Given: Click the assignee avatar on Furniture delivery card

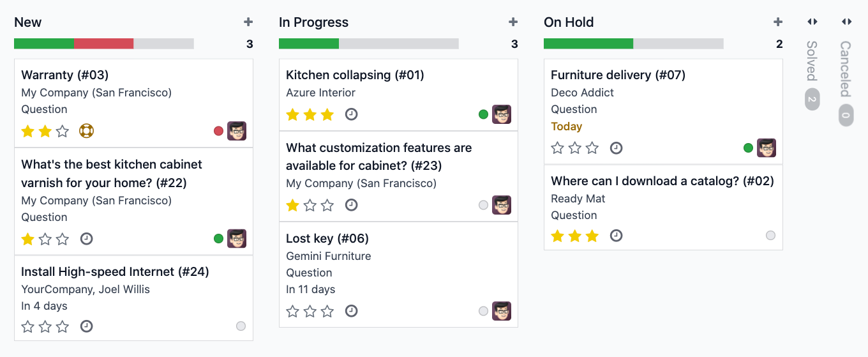Looking at the screenshot, I should click(x=767, y=148).
